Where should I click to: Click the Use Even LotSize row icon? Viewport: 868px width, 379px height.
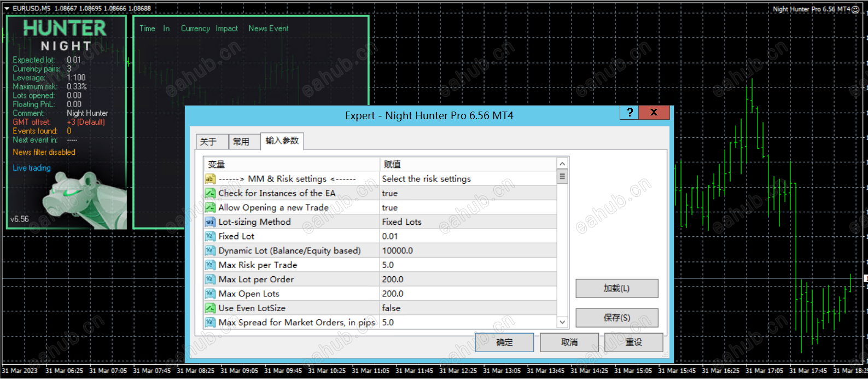[210, 308]
